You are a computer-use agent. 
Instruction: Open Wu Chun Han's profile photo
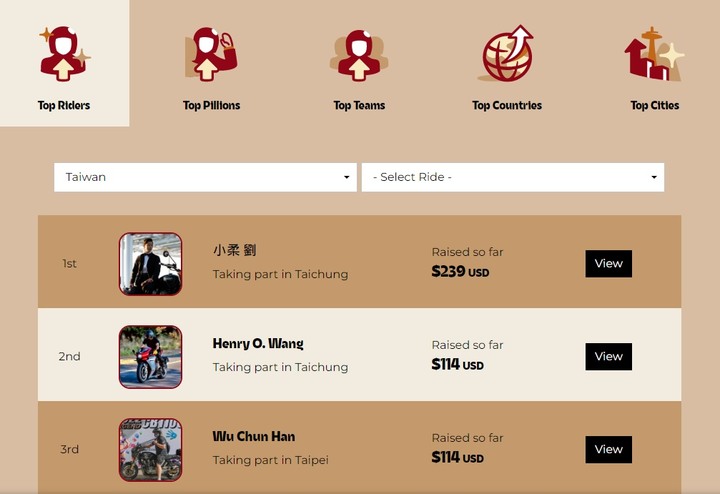pos(151,449)
